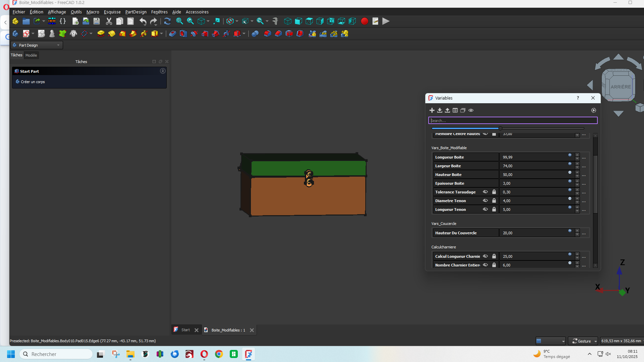
Task: Switch to the Modèle tab
Action: coord(31,55)
